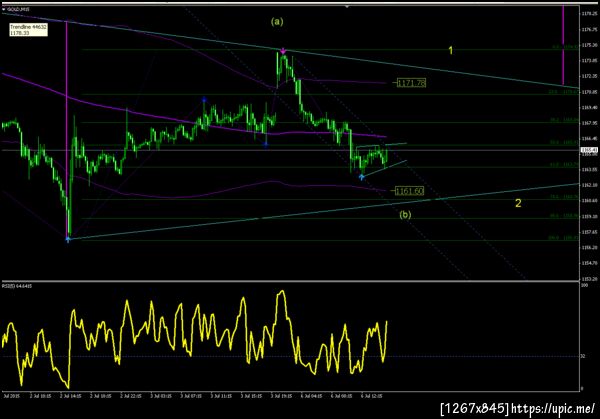Select the small blue marker above mid-chart high
The width and height of the screenshot is (600, 419).
(204, 100)
